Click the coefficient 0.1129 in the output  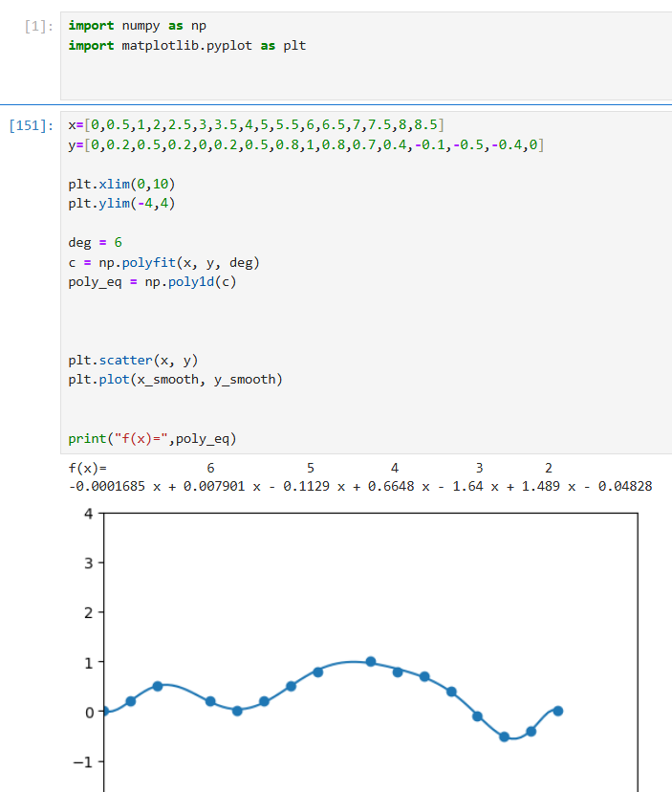coord(306,487)
